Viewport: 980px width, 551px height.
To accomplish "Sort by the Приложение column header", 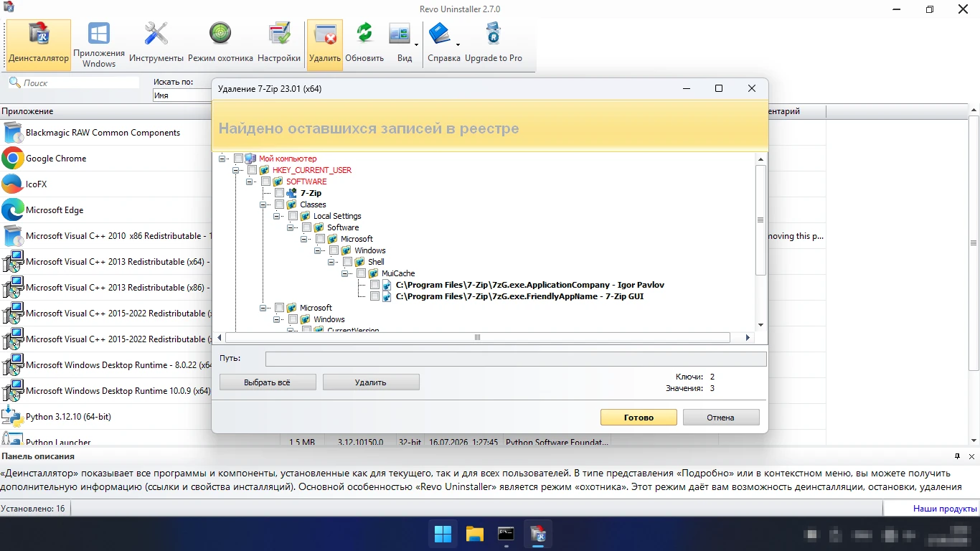I will point(140,111).
